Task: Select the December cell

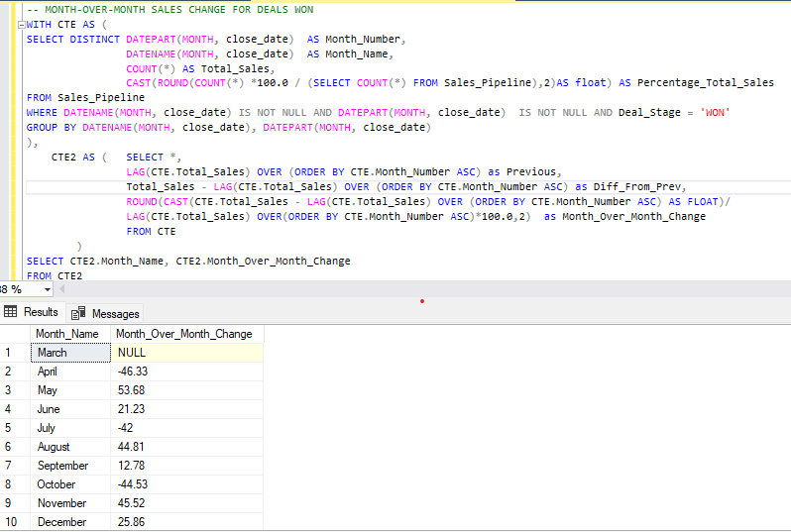Action: (x=70, y=522)
